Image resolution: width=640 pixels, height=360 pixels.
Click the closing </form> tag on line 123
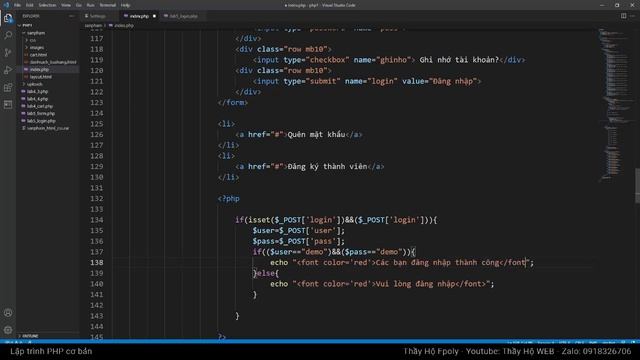[x=233, y=102]
